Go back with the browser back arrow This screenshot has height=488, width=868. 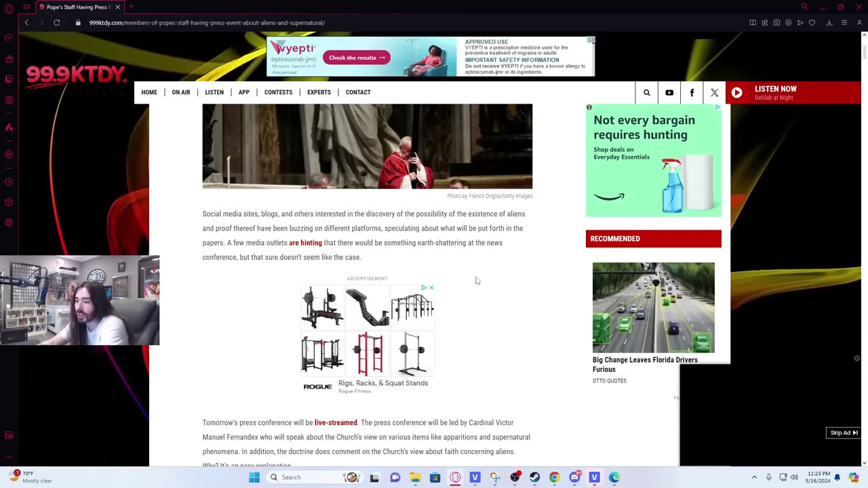pyautogui.click(x=26, y=22)
